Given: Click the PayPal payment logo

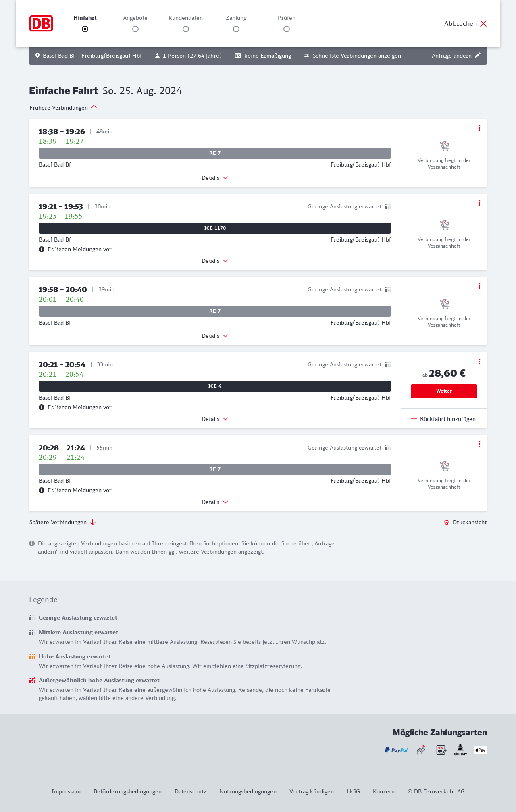Looking at the screenshot, I should [396, 750].
